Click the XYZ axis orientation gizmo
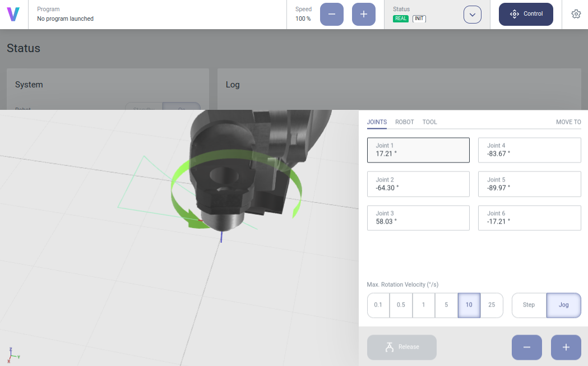588x366 pixels. (x=13, y=354)
